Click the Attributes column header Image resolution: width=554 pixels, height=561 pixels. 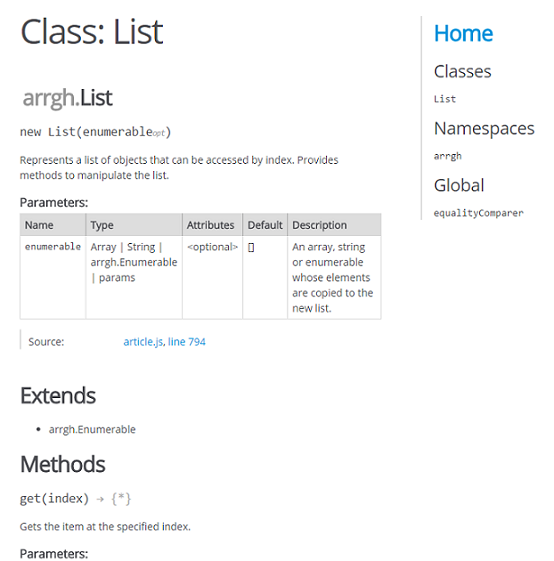[212, 225]
